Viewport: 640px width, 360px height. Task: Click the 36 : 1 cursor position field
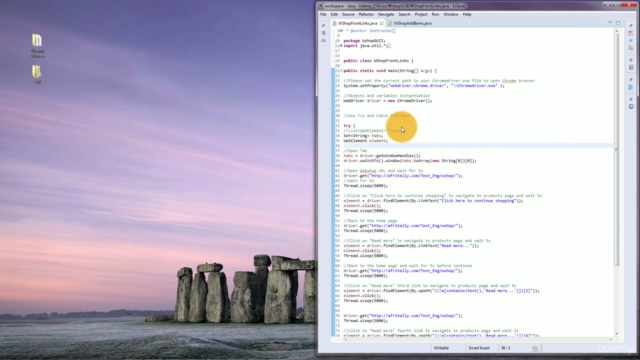[506, 348]
